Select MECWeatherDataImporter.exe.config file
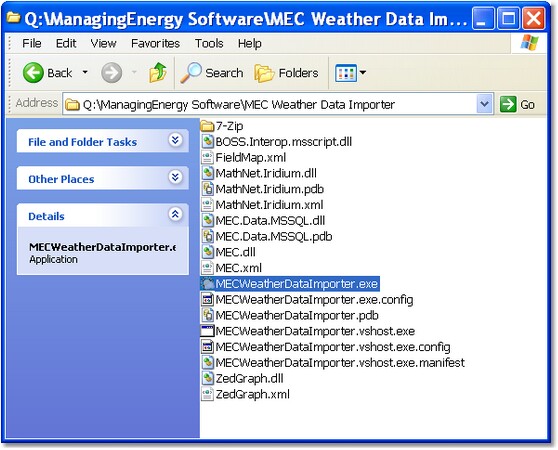Viewport: 558px width, 450px height. pyautogui.click(x=307, y=300)
